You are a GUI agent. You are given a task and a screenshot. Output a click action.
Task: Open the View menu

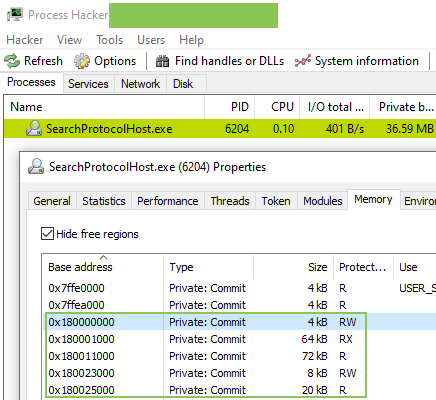[x=69, y=40]
